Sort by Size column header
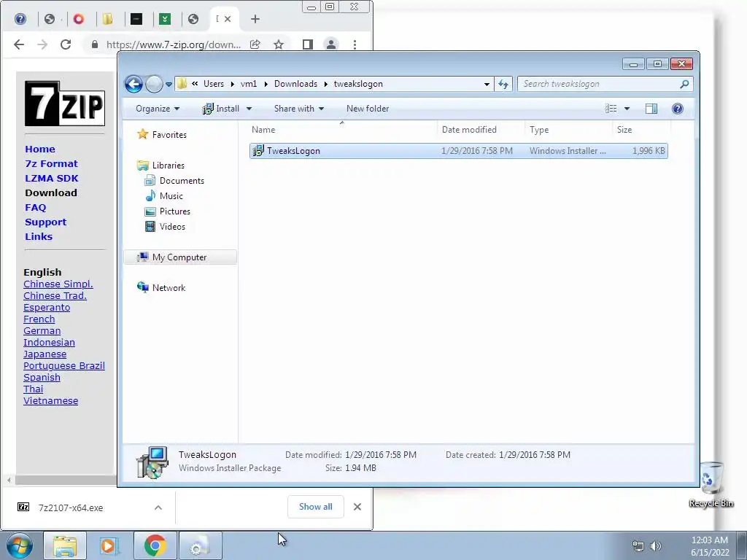 pyautogui.click(x=641, y=130)
